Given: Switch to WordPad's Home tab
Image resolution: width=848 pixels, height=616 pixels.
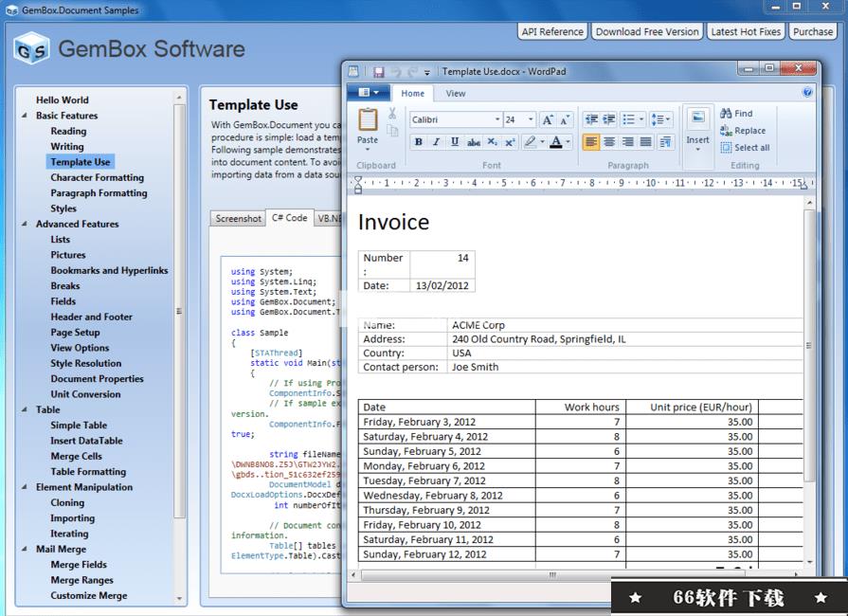Looking at the screenshot, I should pyautogui.click(x=413, y=94).
